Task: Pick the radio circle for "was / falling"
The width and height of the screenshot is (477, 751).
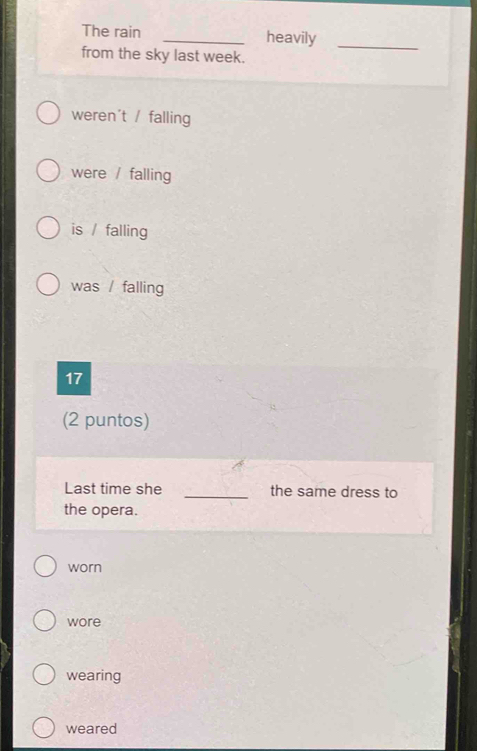Action: (x=48, y=284)
